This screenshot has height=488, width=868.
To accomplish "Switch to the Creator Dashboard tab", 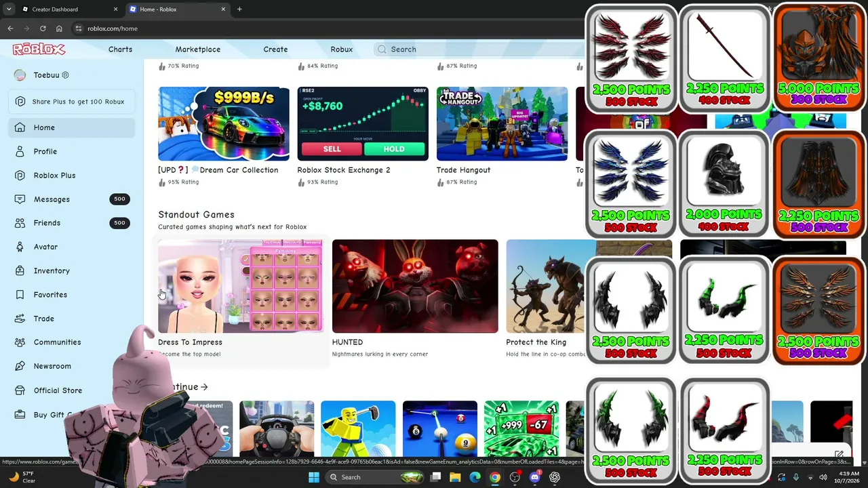I will click(68, 9).
